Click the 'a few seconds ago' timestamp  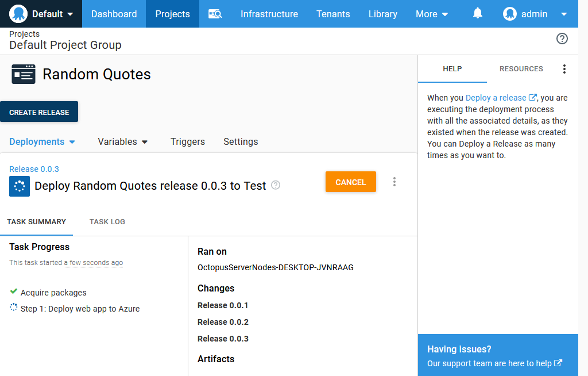click(94, 263)
